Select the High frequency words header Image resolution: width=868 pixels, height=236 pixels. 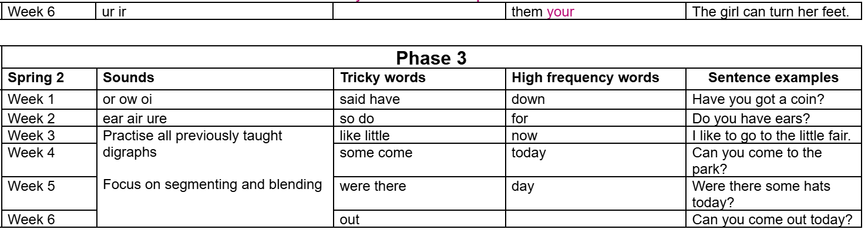coord(586,77)
